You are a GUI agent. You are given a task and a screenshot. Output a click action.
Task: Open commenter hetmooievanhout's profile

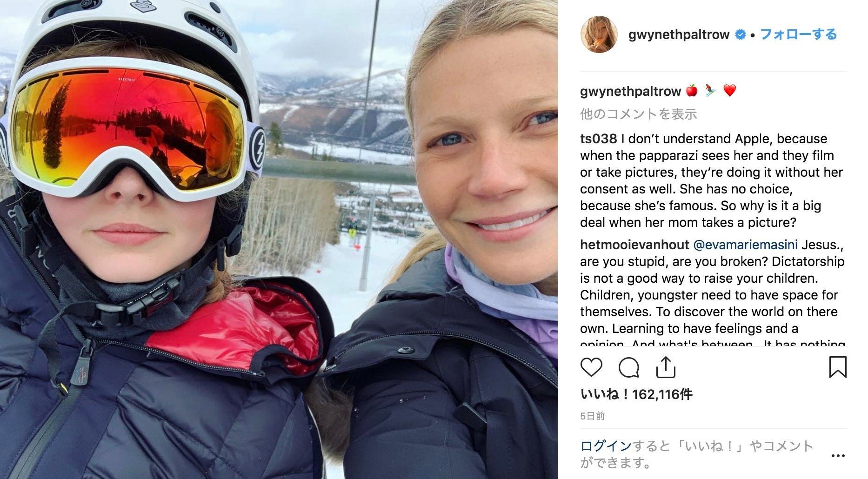634,245
